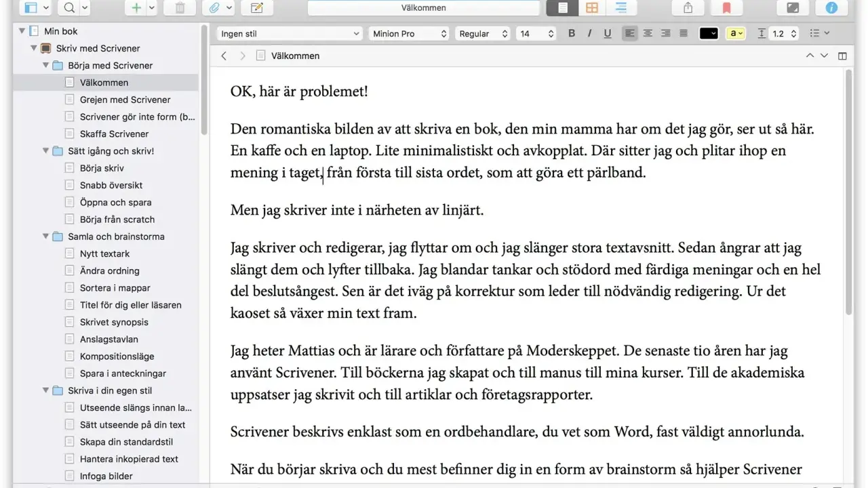Open the View options dropdown arrow
The height and width of the screenshot is (488, 868).
[x=45, y=7]
